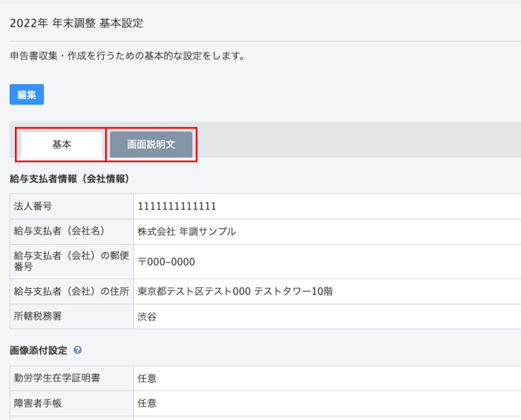The image size is (521, 420).
Task: Click the postal code 〒000-0000
Action: click(x=166, y=262)
